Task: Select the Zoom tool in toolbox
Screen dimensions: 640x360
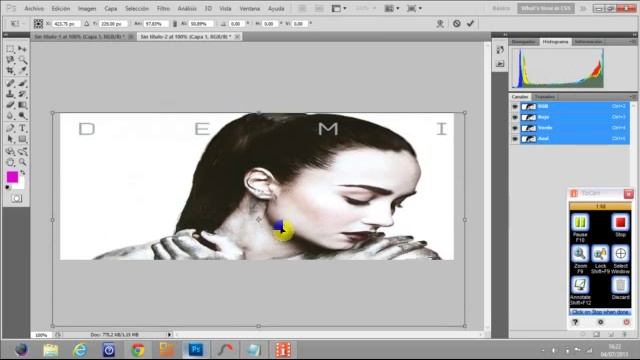Action: (x=22, y=162)
